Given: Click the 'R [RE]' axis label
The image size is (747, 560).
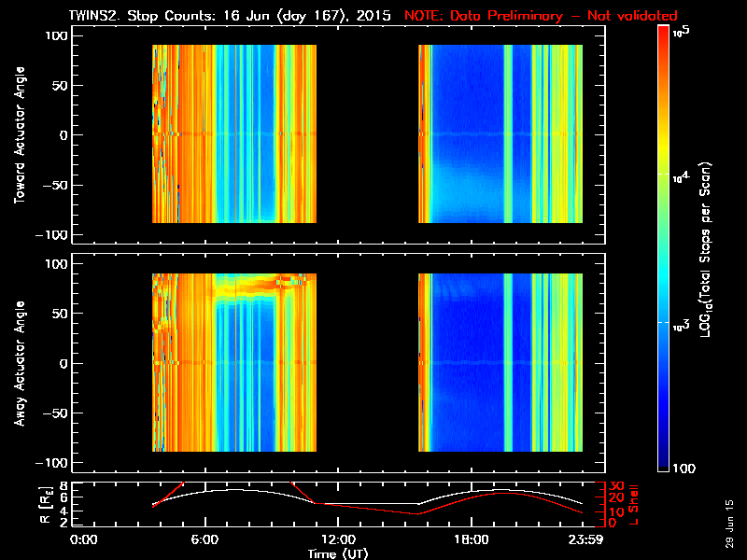Looking at the screenshot, I should click(46, 506).
